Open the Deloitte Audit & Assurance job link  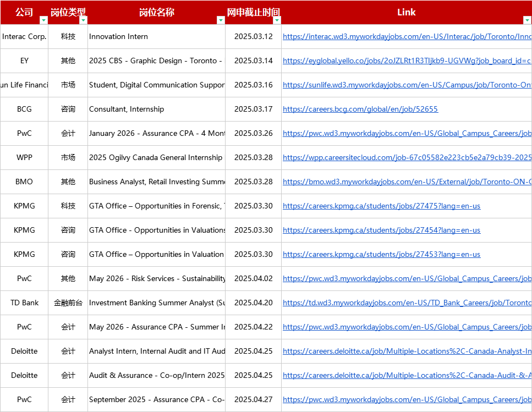407,375
